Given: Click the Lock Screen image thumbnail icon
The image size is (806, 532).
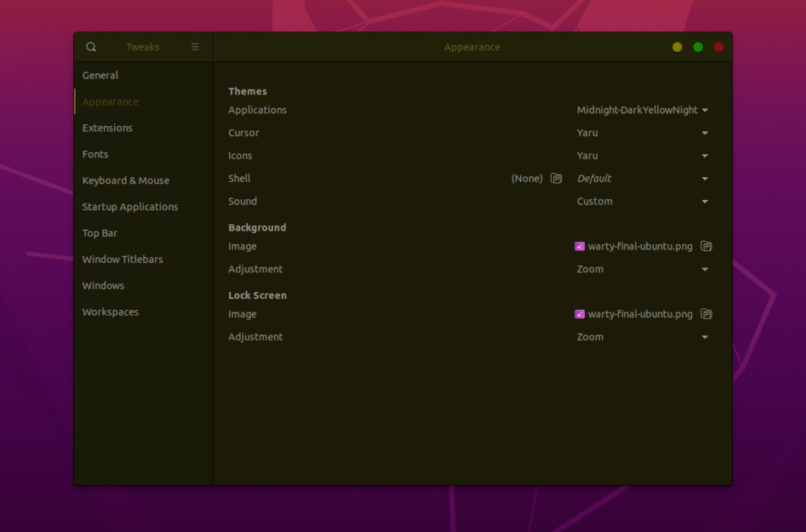Looking at the screenshot, I should (x=579, y=313).
